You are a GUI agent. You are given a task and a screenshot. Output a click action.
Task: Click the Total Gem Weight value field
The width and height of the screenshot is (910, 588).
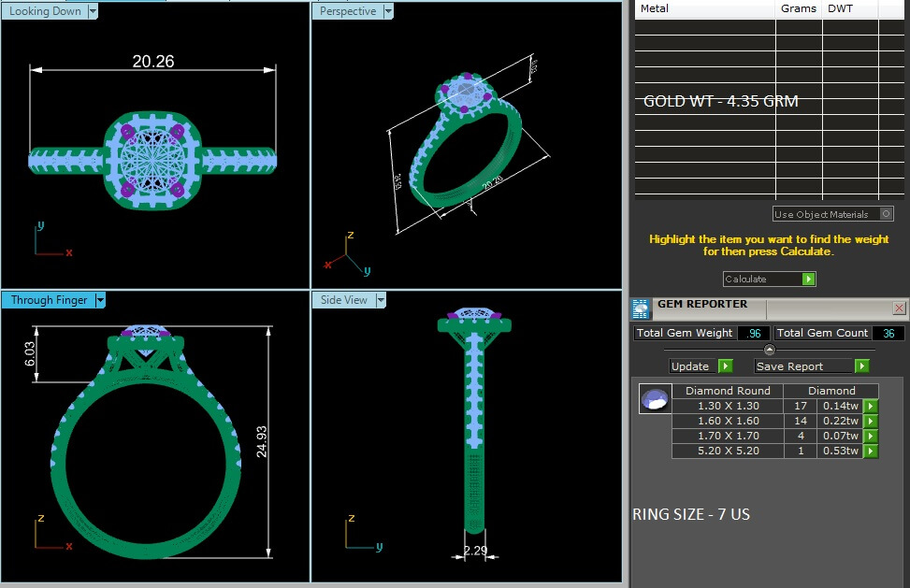pos(753,334)
